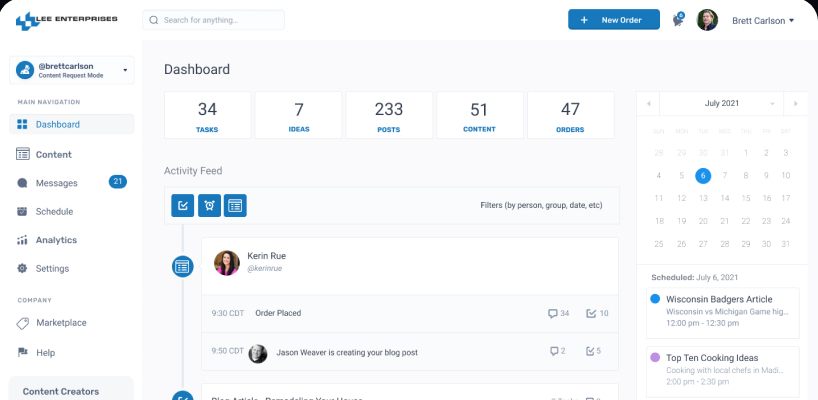Click the Kerin Rue timeline marker icon
Image resolution: width=818 pixels, height=400 pixels.
pos(182,267)
